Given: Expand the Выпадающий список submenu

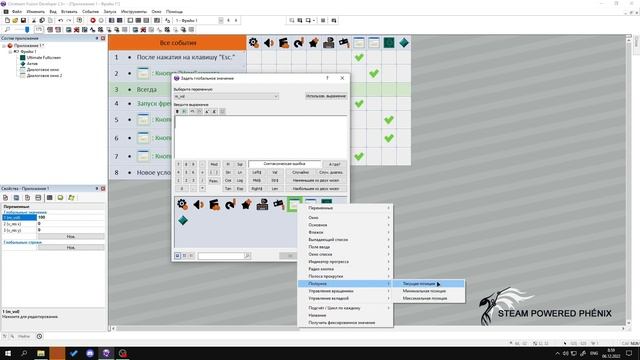Looking at the screenshot, I should click(345, 240).
